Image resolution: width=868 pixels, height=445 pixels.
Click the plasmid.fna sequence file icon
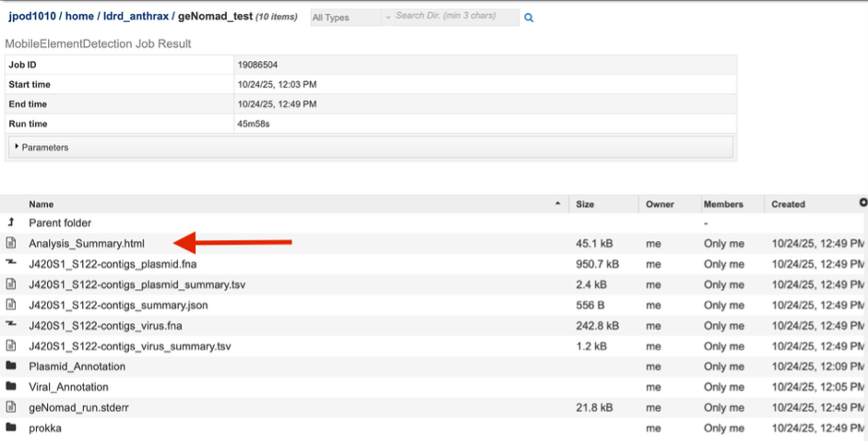click(11, 264)
